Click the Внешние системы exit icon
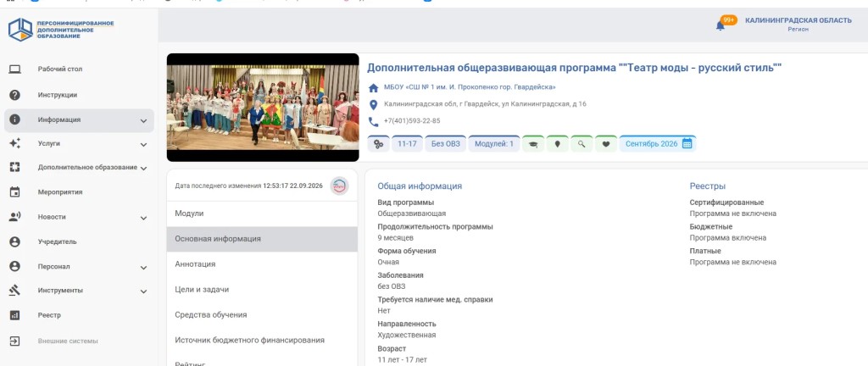Image resolution: width=868 pixels, height=366 pixels. click(15, 341)
